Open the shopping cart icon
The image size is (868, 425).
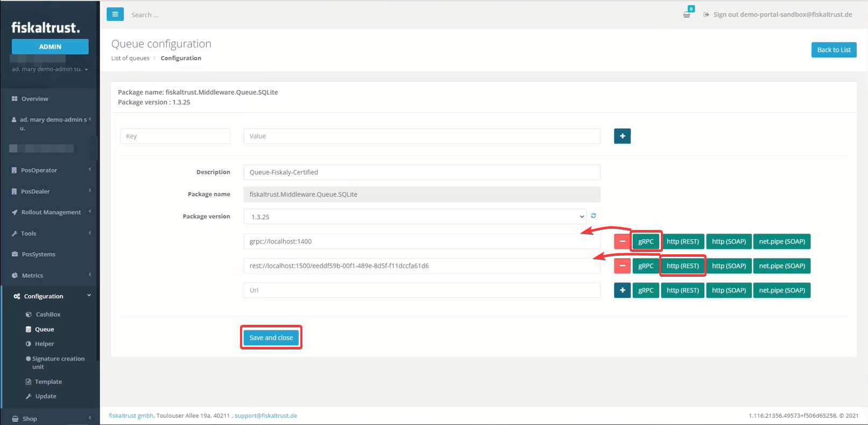[x=687, y=15]
